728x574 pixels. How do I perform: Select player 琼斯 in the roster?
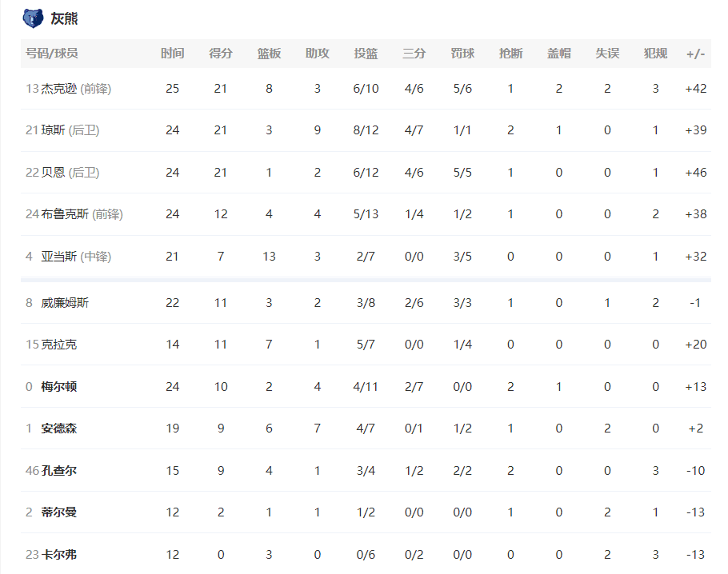pos(54,130)
